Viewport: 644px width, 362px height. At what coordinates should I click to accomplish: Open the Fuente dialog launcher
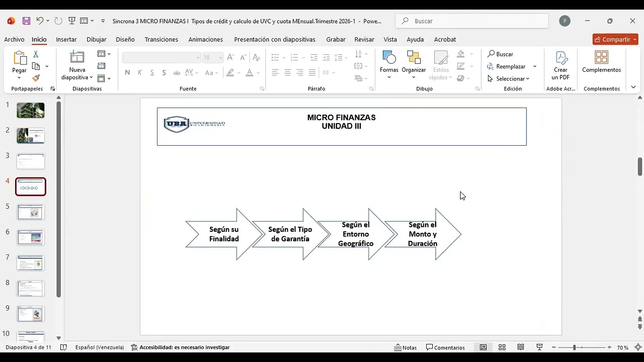[x=262, y=89]
